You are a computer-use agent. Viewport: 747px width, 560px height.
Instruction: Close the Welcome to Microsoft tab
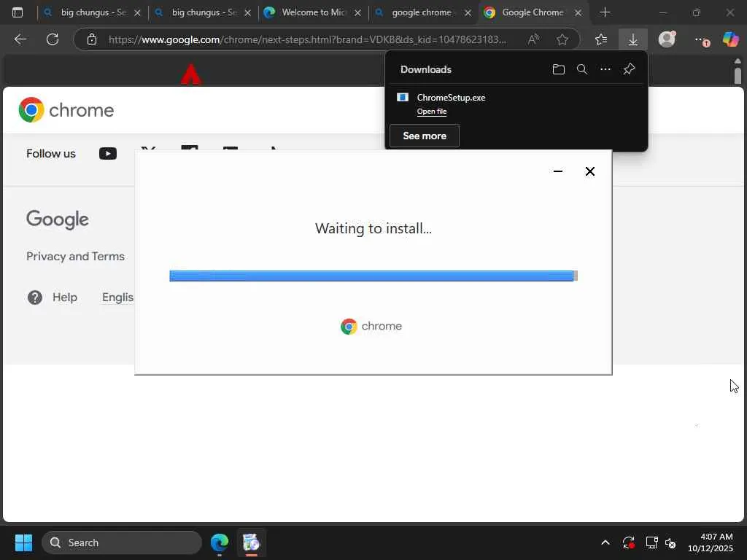[357, 13]
